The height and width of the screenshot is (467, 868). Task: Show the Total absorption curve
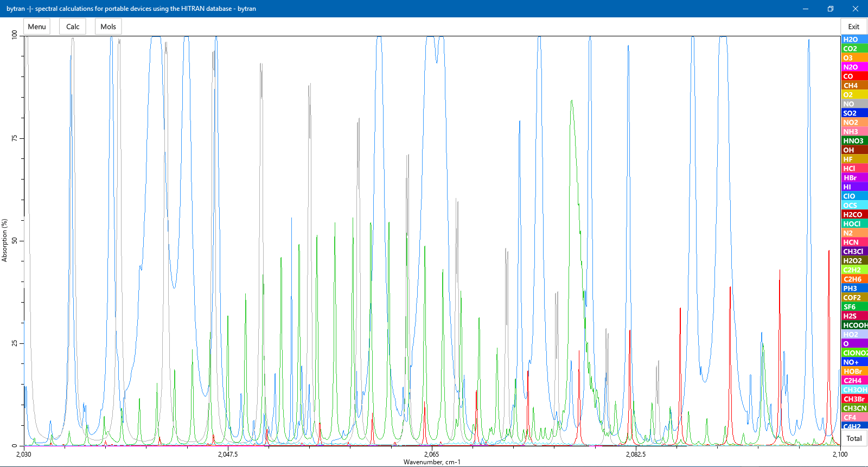click(x=854, y=438)
